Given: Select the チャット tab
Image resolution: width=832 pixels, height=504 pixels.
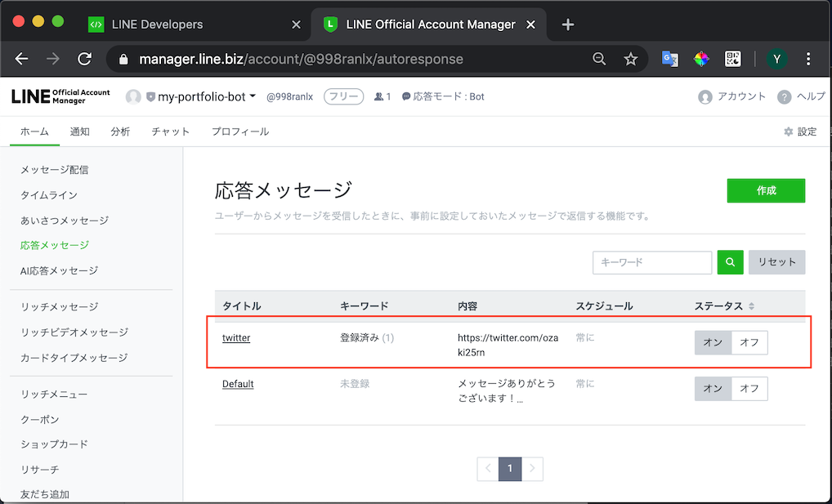Looking at the screenshot, I should 170,132.
